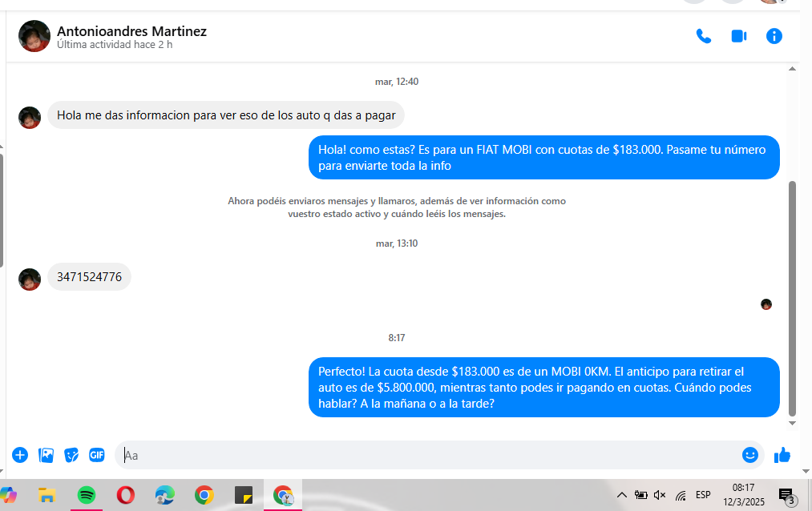The image size is (812, 511).
Task: Click the chat scrollbar down arrow
Action: click(x=792, y=423)
